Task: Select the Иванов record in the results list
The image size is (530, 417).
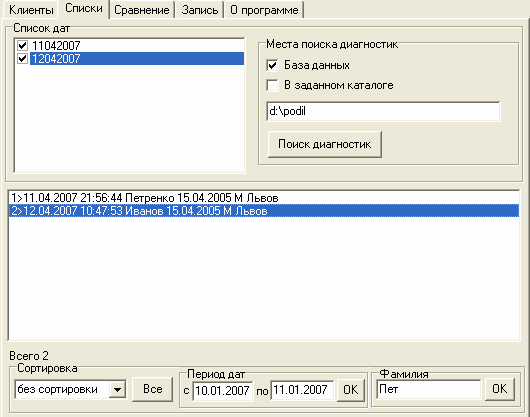Action: tap(264, 211)
